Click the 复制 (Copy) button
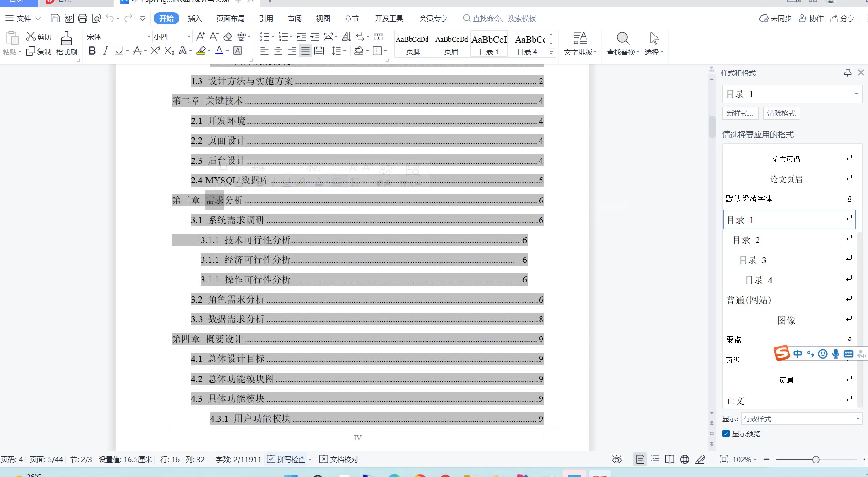 pyautogui.click(x=38, y=51)
